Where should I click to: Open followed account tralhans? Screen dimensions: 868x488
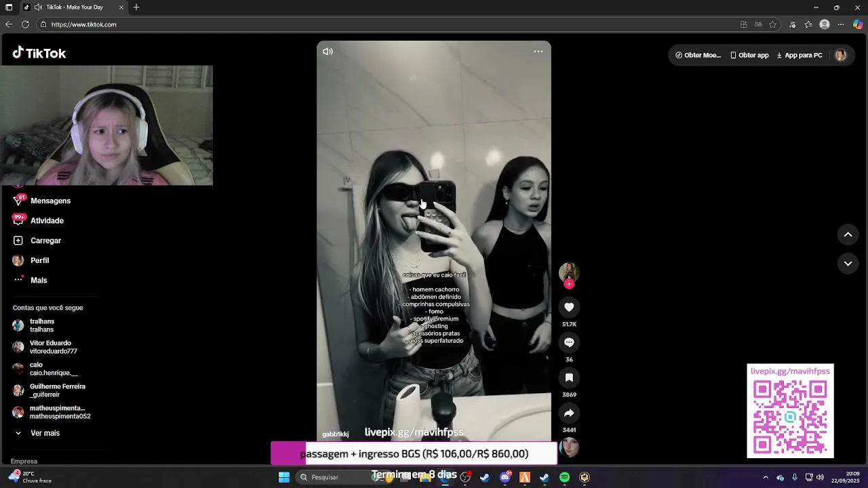(42, 325)
